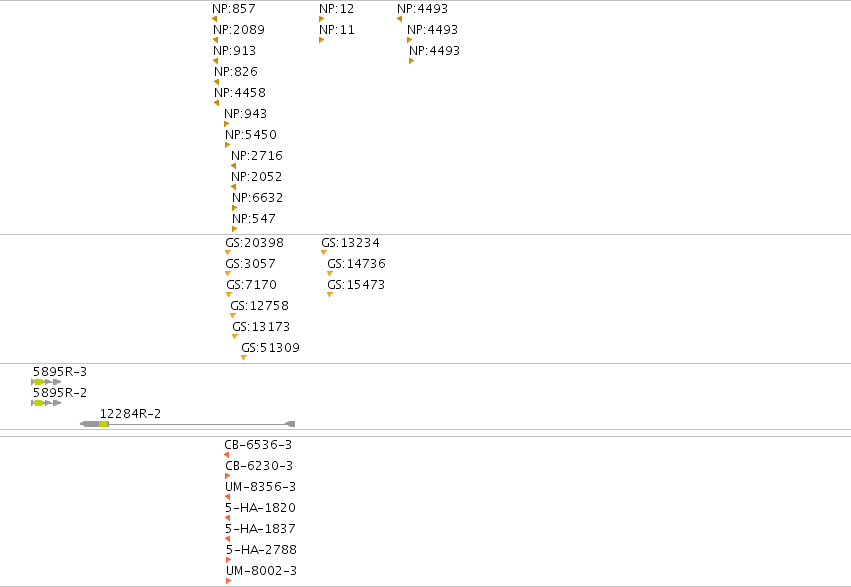The height and width of the screenshot is (587, 851).
Task: Click the NP:5450 text label
Action: (251, 135)
